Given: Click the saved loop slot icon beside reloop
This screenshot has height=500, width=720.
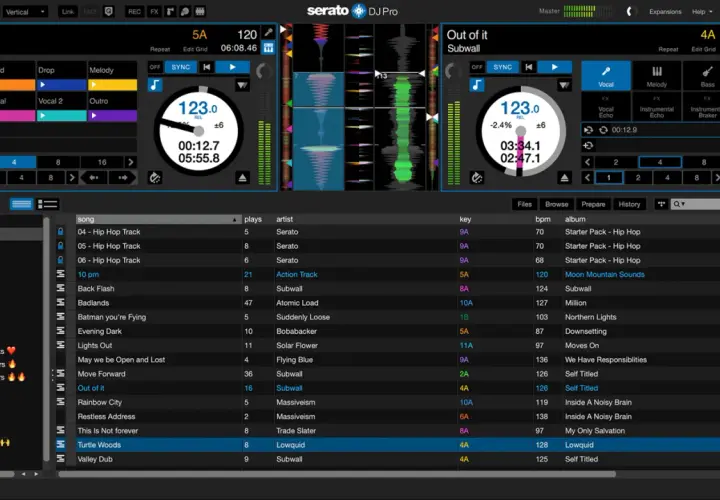Looking at the screenshot, I should click(x=588, y=130).
